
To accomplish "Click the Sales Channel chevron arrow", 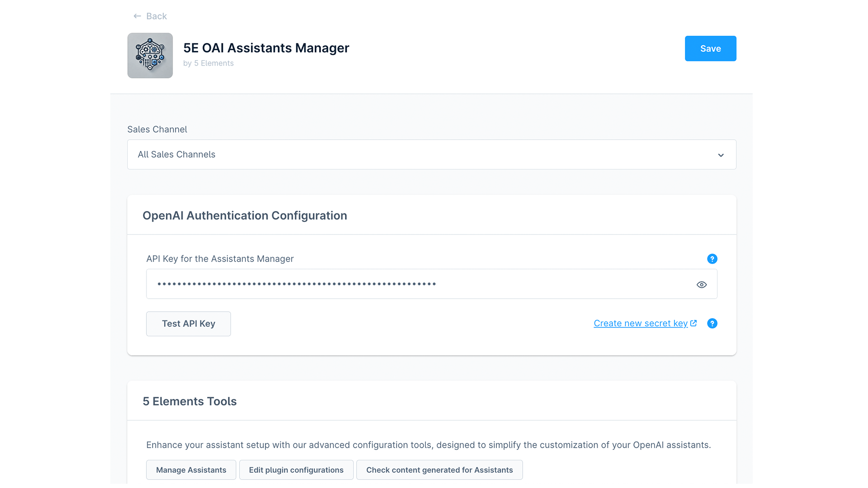I will (x=721, y=155).
